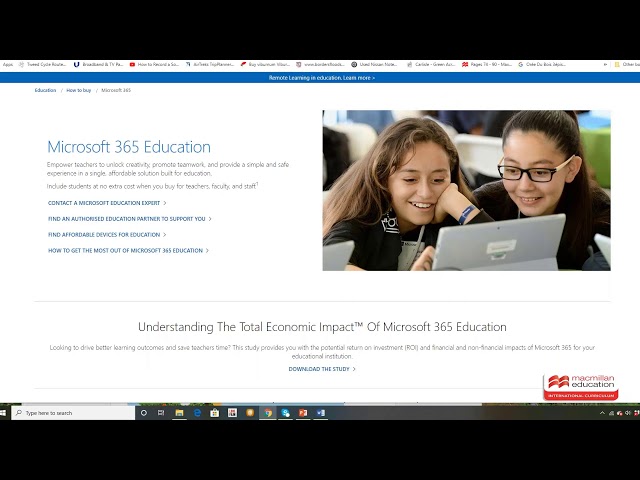Click the Microsoft 365 breadcrumb text

(116, 90)
